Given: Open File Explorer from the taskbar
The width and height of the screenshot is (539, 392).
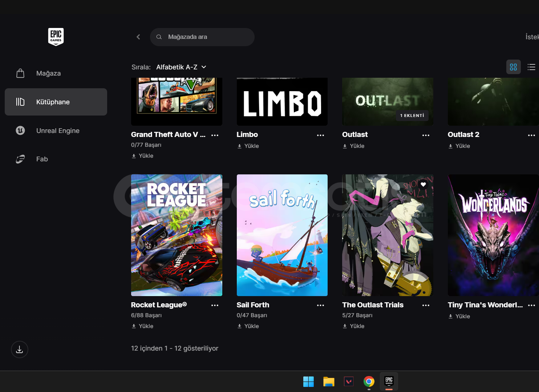Looking at the screenshot, I should (328, 381).
